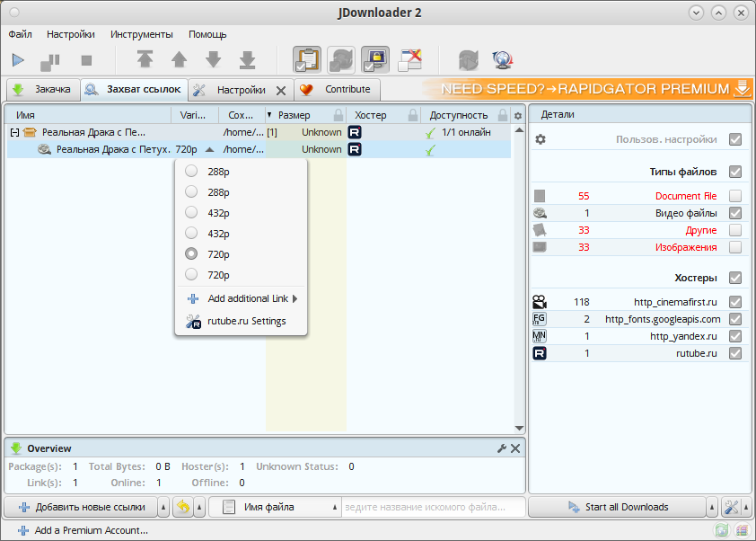This screenshot has height=541, width=756.
Task: Close the Overview panel
Action: click(515, 448)
